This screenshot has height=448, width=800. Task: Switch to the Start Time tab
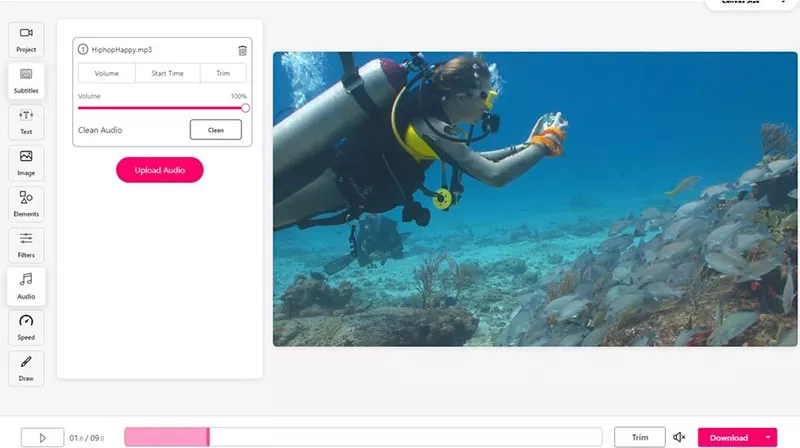(x=167, y=73)
